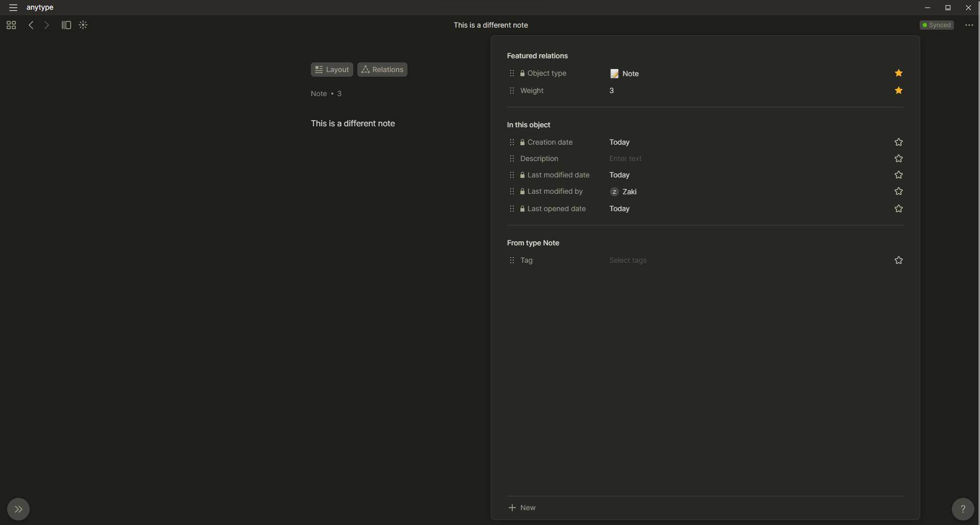Add a New relation
The image size is (980, 525).
tap(522, 508)
